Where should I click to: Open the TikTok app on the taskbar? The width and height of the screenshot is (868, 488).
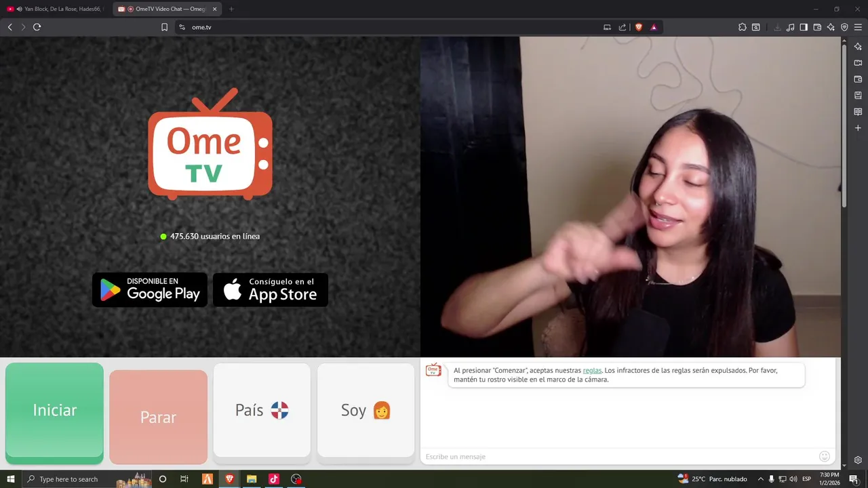(273, 479)
